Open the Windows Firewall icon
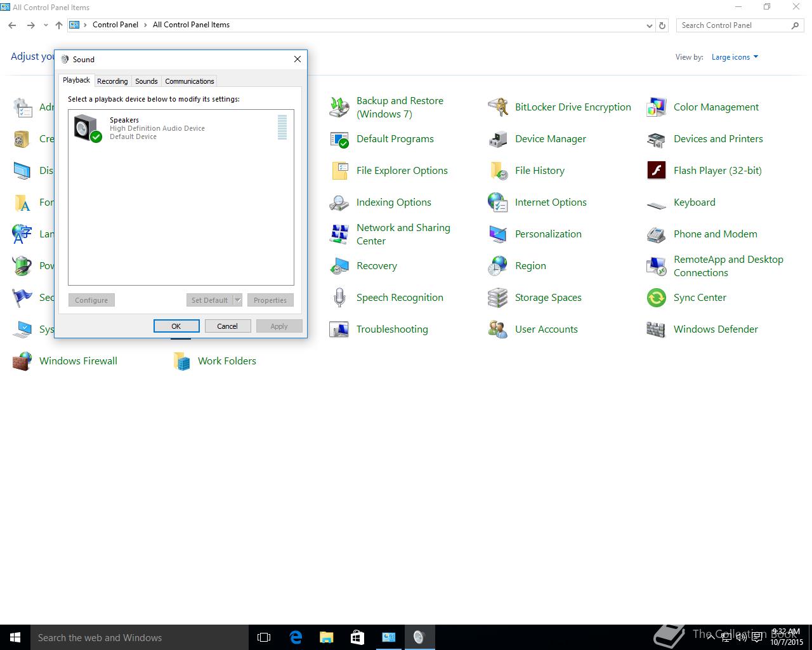Image resolution: width=812 pixels, height=650 pixels. click(22, 361)
